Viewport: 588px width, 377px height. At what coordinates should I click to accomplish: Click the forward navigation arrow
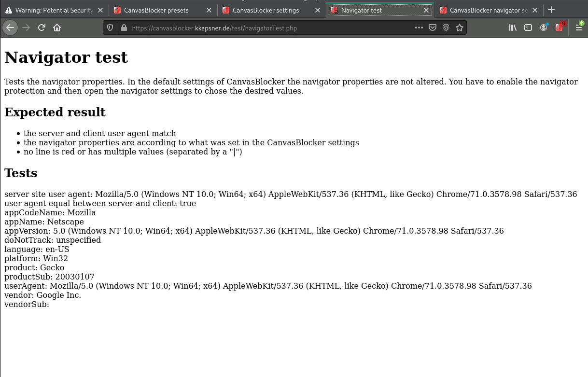coord(26,28)
